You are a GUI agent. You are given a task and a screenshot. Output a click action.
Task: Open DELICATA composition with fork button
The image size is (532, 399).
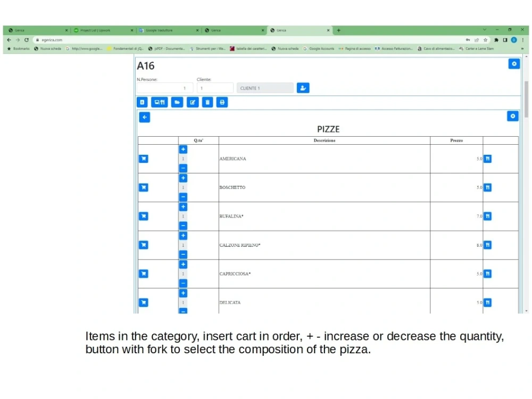pyautogui.click(x=487, y=302)
